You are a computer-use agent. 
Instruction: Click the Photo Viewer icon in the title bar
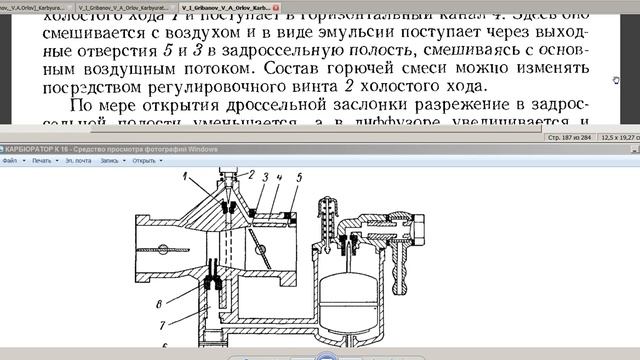click(2, 149)
